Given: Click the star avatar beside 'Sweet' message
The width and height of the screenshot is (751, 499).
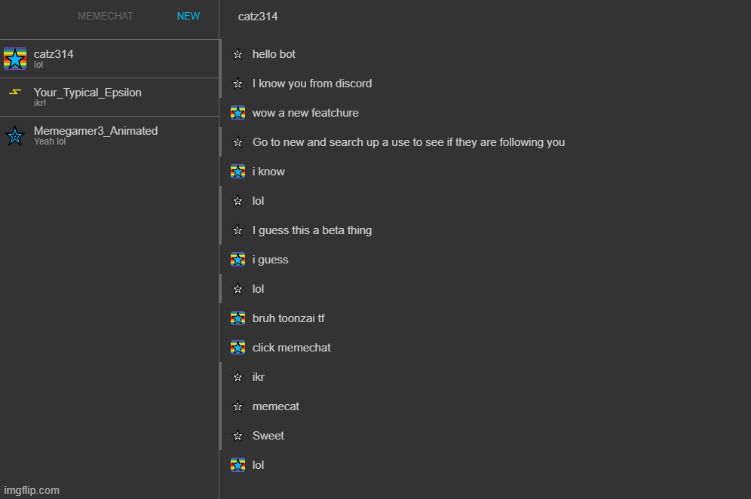Looking at the screenshot, I should tap(238, 436).
